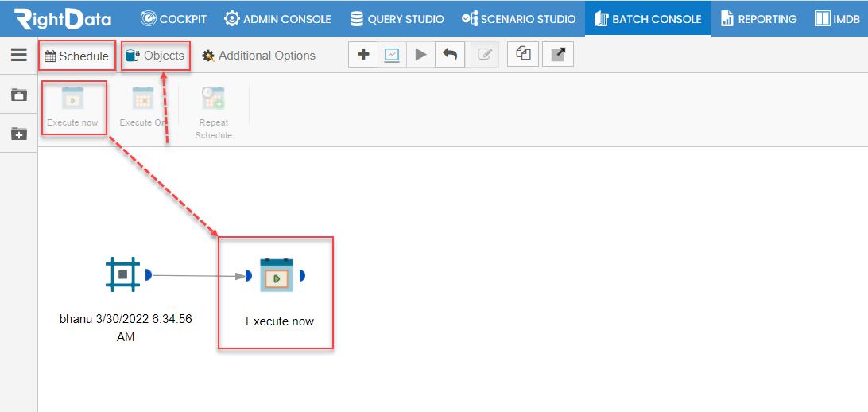Click the chart monitor toolbar icon
Viewport: 868px width, 412px height.
[x=392, y=55]
